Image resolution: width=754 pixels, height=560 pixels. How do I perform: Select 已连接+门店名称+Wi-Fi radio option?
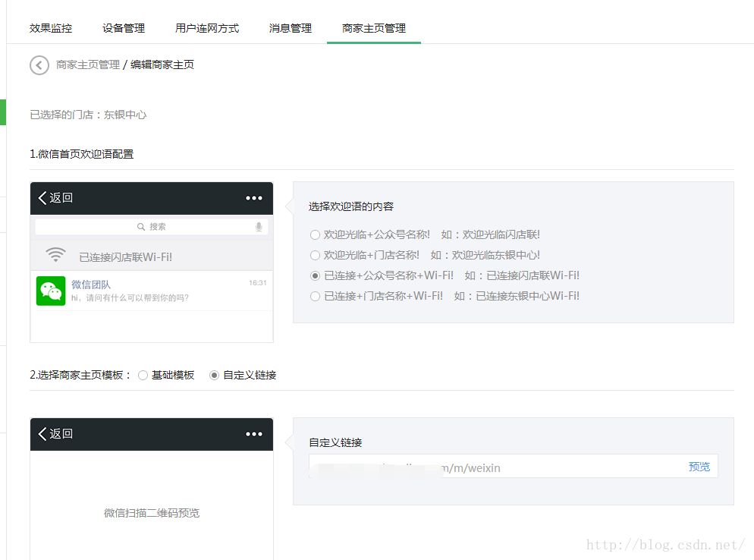coord(315,297)
